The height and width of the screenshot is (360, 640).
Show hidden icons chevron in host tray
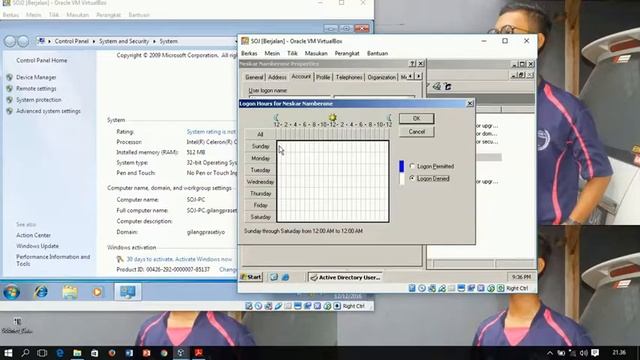click(x=550, y=353)
